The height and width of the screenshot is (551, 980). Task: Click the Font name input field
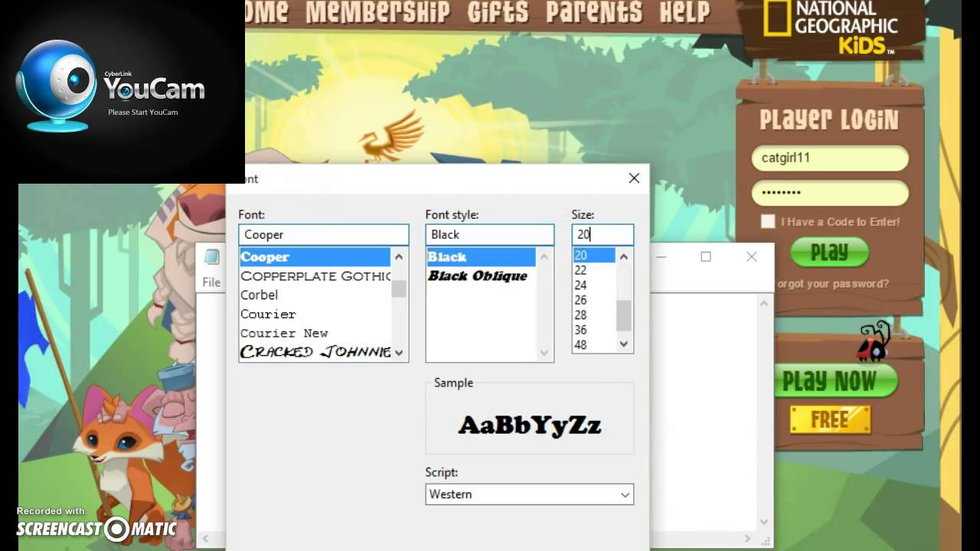[324, 234]
